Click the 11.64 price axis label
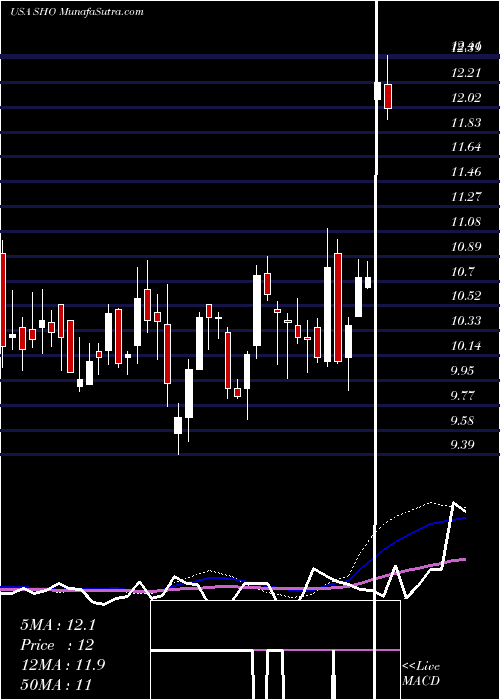Viewport: 500px width, 700px height. pos(466,147)
